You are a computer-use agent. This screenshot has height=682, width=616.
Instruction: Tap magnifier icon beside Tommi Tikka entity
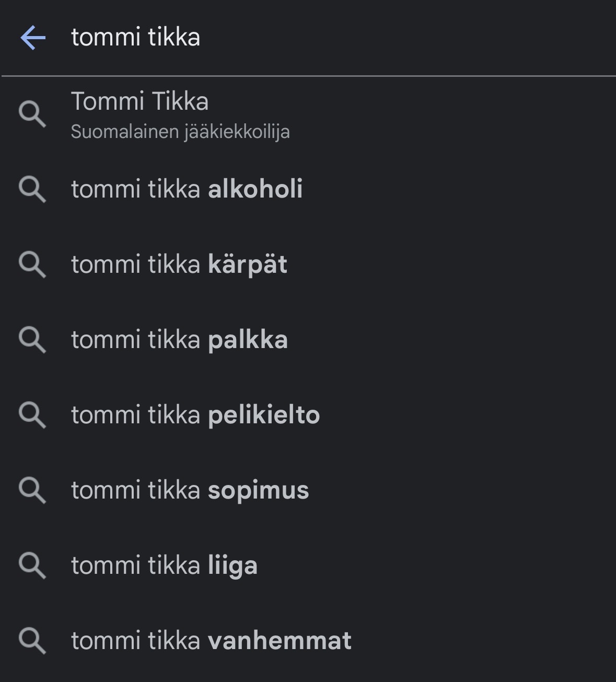click(x=32, y=114)
